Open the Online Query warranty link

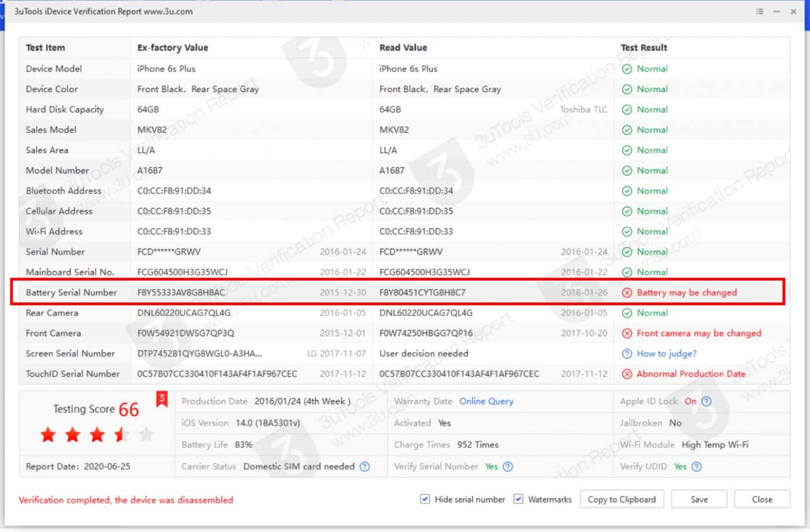[486, 401]
